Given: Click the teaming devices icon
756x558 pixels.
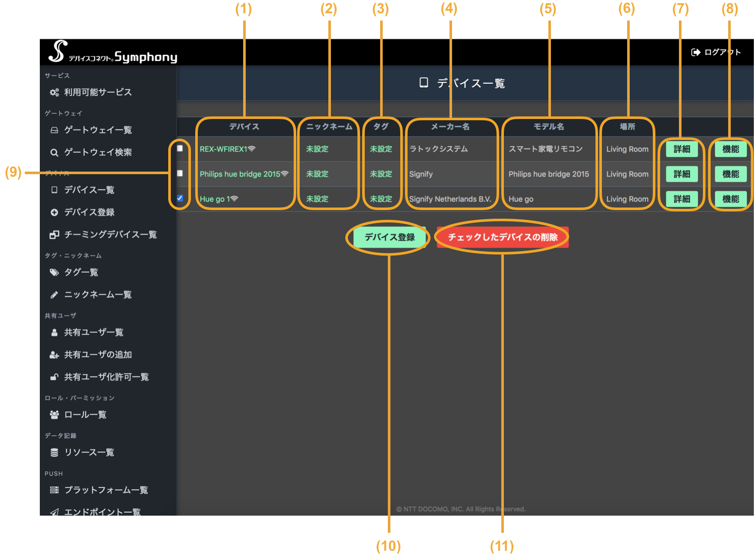Looking at the screenshot, I should (54, 234).
